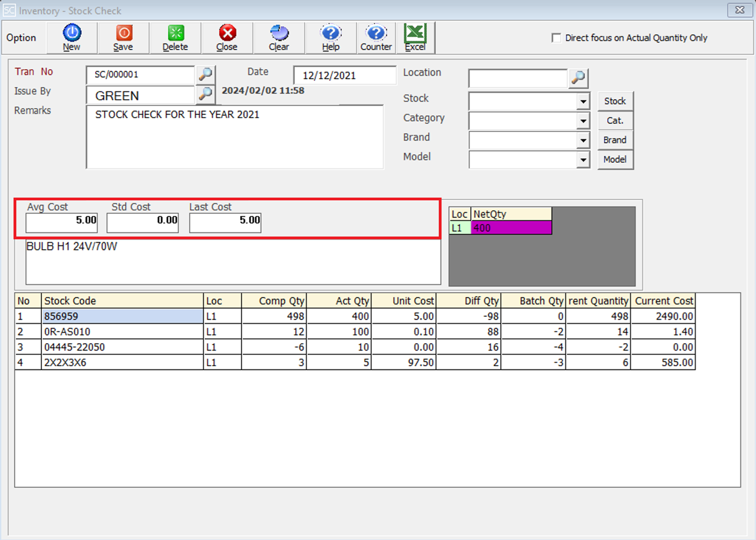Image resolution: width=756 pixels, height=540 pixels.
Task: Click the Issue By field GREEN
Action: pos(140,95)
